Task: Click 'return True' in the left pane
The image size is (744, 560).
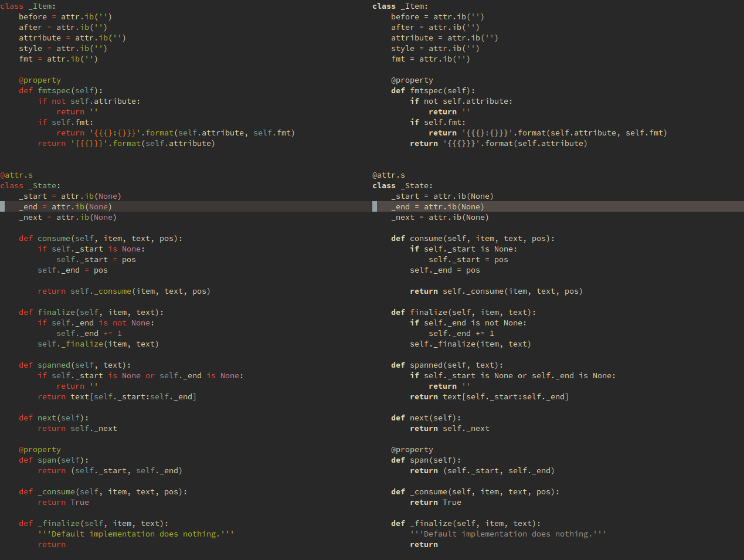Action: tap(63, 503)
